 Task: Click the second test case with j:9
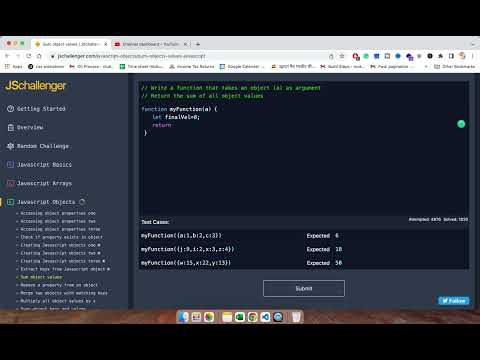[x=187, y=249]
